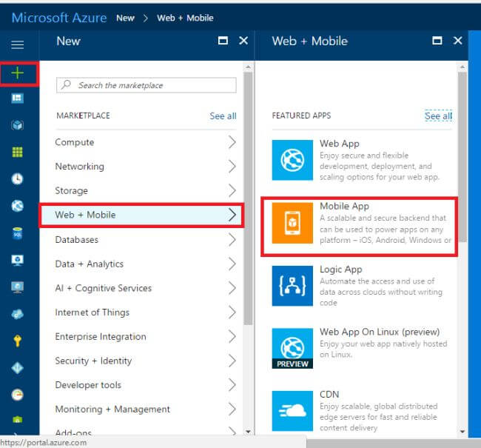Viewport: 481px width, 448px height.
Task: Click the Logic App tile icon
Action: 292,286
